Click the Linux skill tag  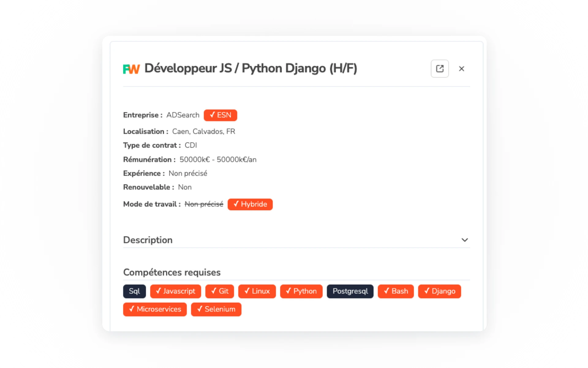pos(257,291)
